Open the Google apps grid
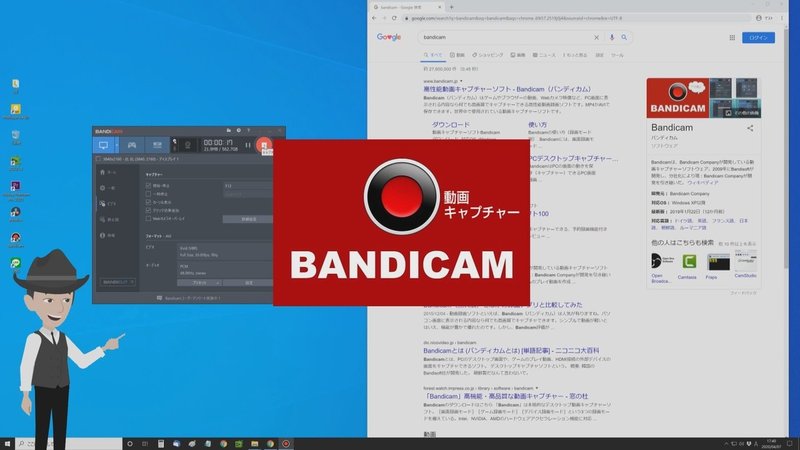The height and width of the screenshot is (450, 800). click(732, 38)
